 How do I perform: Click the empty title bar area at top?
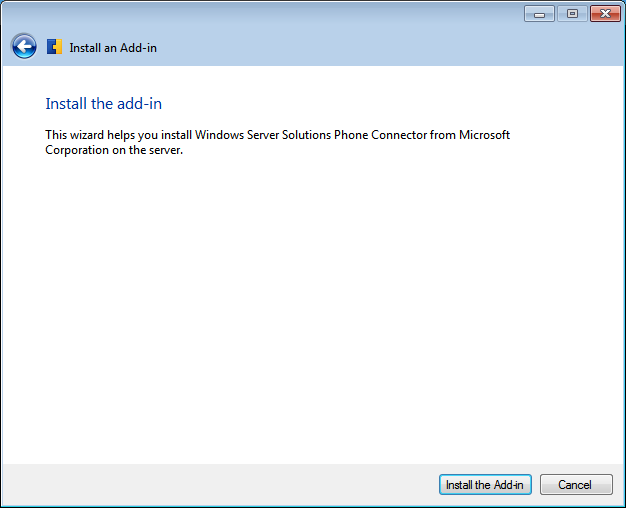point(260,13)
